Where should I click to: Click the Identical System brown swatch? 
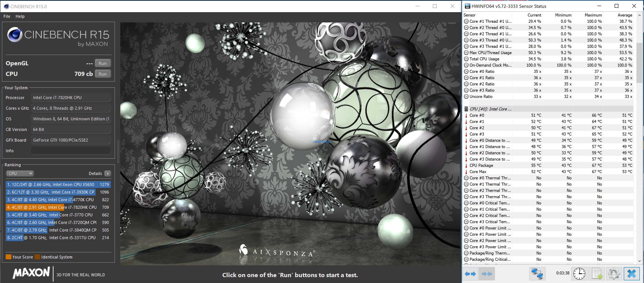[37, 257]
